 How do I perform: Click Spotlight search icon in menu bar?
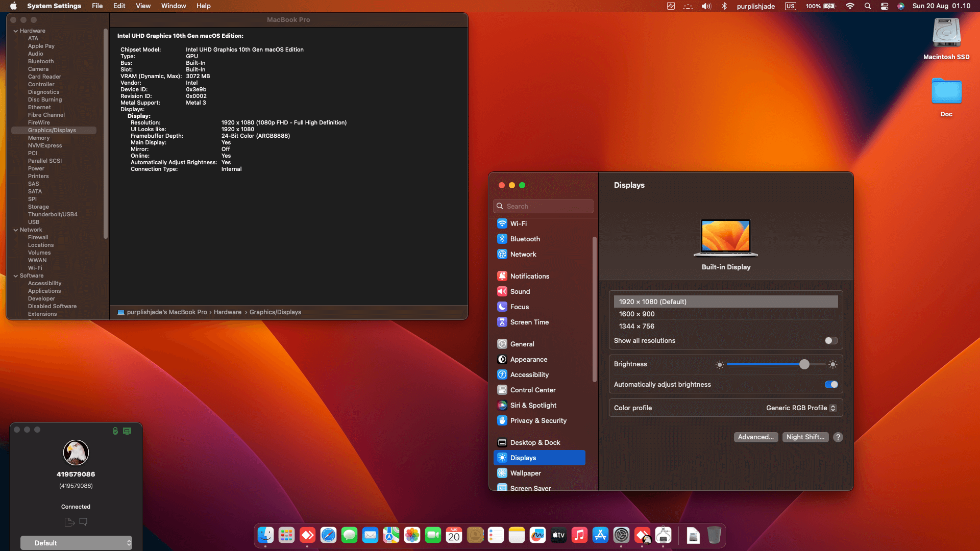[868, 6]
